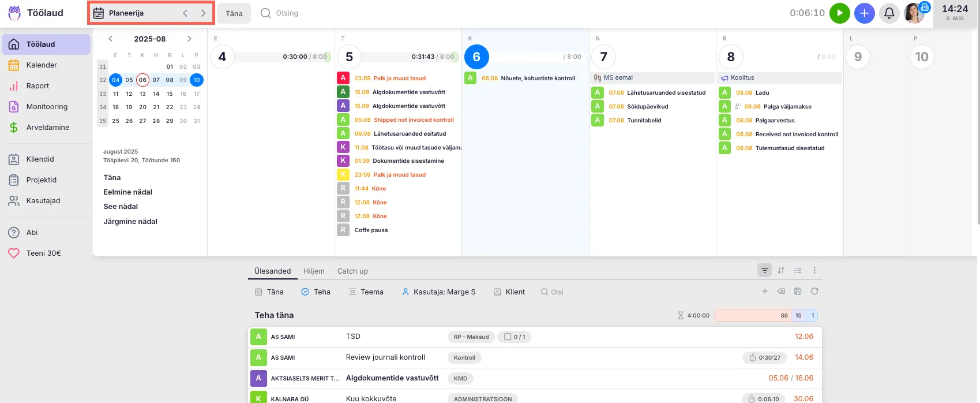
Task: Toggle the filter bar button
Action: [764, 270]
